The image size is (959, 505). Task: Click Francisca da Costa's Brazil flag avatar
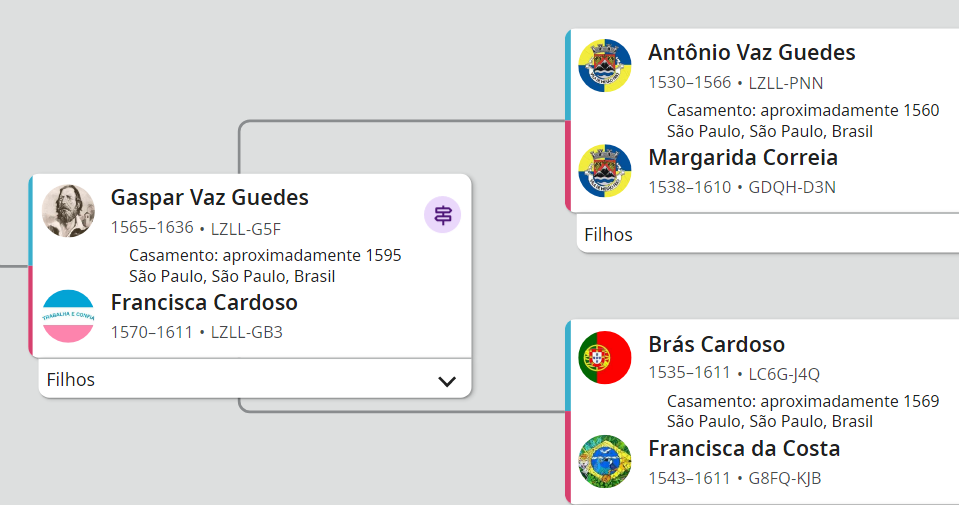pos(605,462)
